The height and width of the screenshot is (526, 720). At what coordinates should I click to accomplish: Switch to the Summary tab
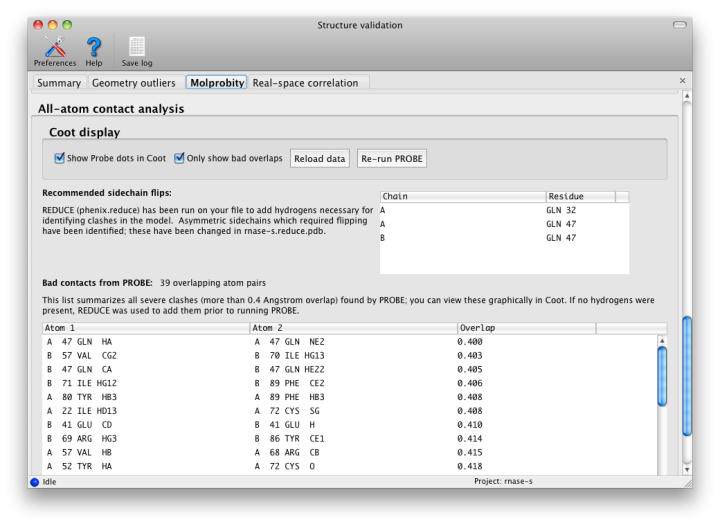coord(59,83)
